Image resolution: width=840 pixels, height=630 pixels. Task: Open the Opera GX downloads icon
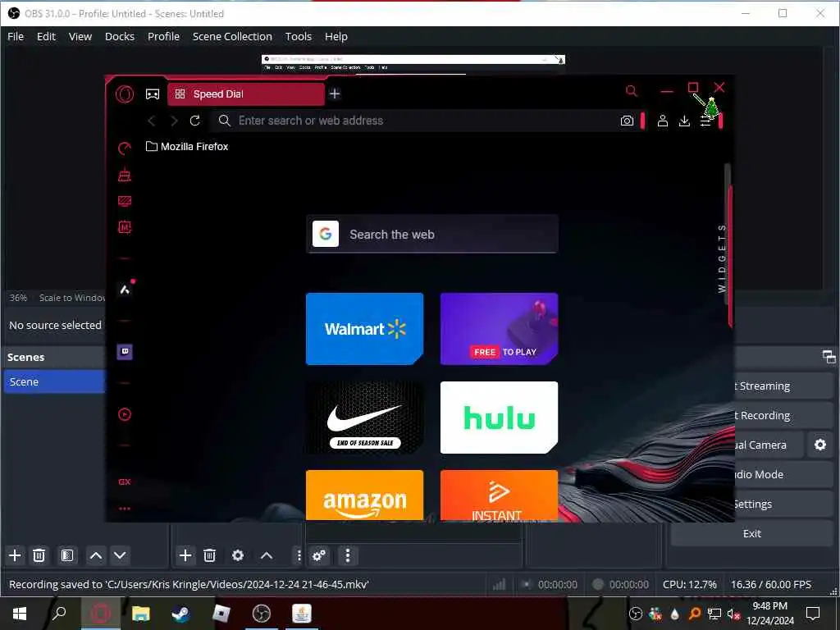click(684, 121)
